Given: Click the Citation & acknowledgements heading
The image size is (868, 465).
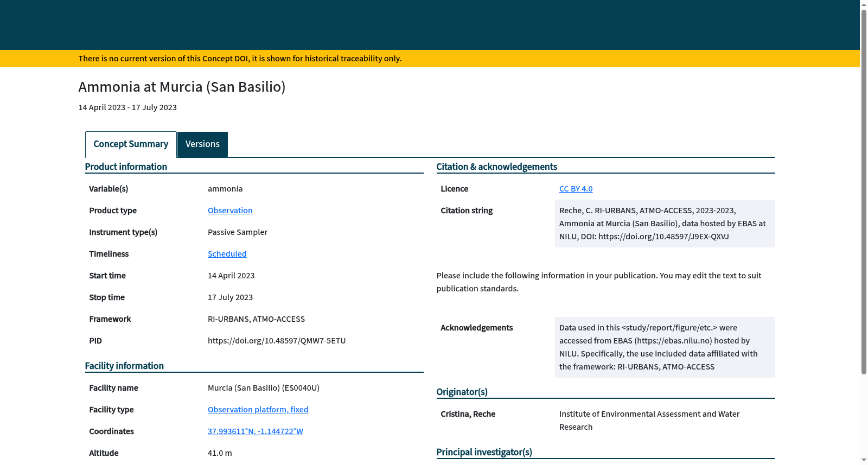Looking at the screenshot, I should (x=496, y=167).
